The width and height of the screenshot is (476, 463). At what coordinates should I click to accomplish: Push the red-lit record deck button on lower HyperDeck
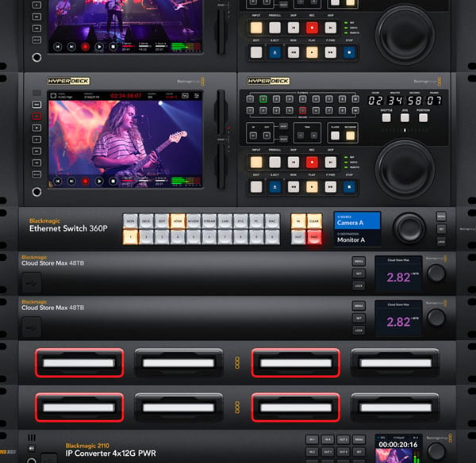pos(303,110)
